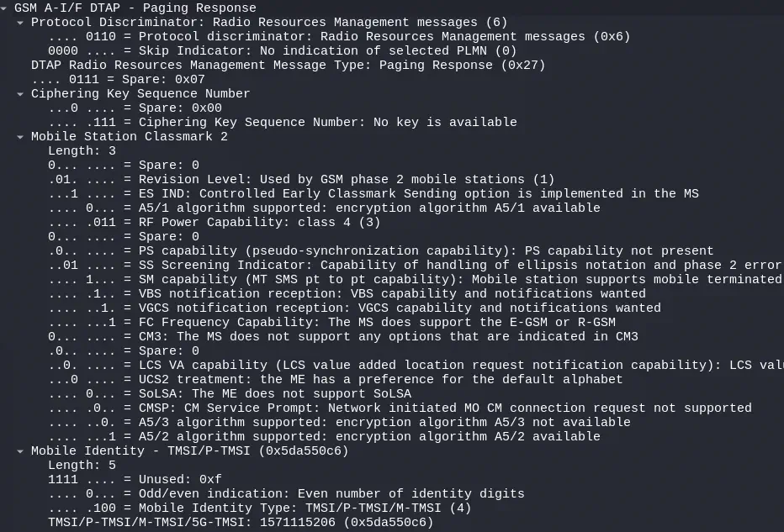Select the VBS notification reception row
Image resolution: width=784 pixels, height=532 pixels.
[x=347, y=293]
